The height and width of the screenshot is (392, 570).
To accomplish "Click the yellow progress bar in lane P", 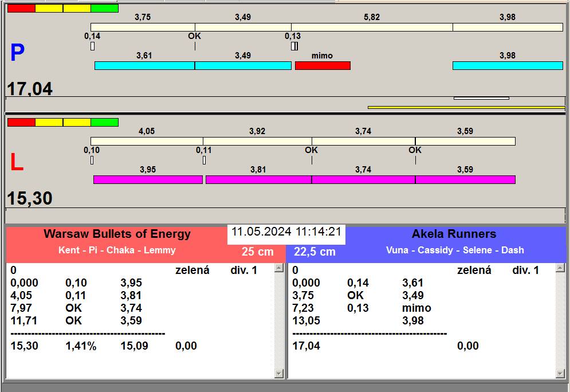I will pos(466,107).
